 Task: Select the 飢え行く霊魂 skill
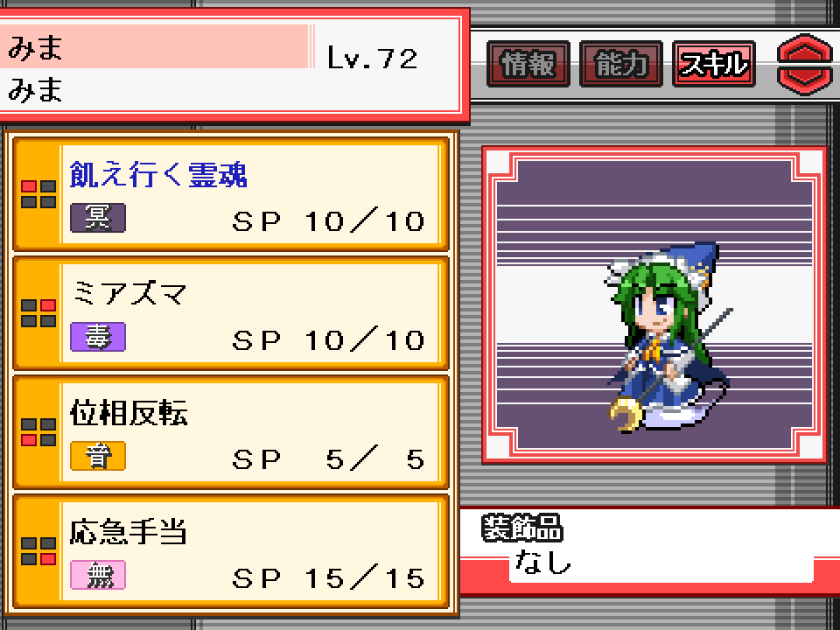pyautogui.click(x=230, y=194)
